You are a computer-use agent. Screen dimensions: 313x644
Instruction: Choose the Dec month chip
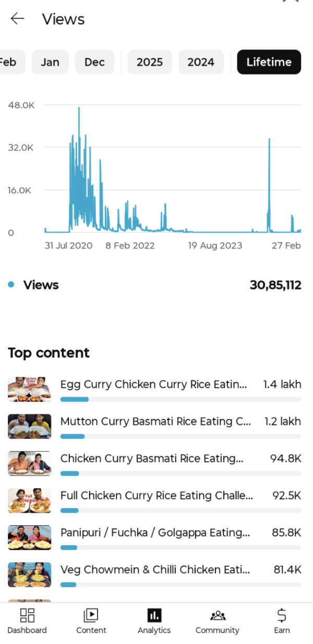(94, 62)
